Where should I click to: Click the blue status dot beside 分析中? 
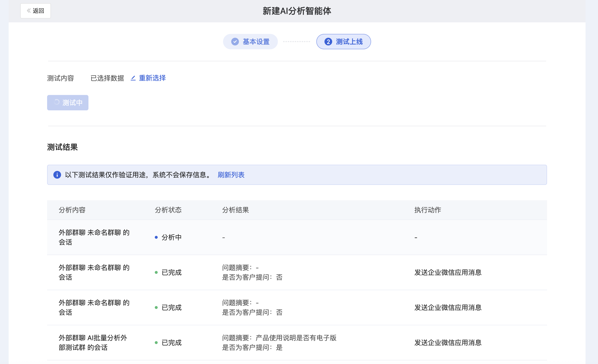coord(156,238)
